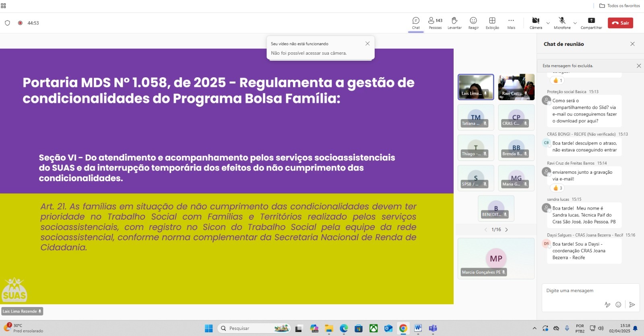
Task: Open Todos os favoritos bookmarks folder
Action: pyautogui.click(x=619, y=6)
